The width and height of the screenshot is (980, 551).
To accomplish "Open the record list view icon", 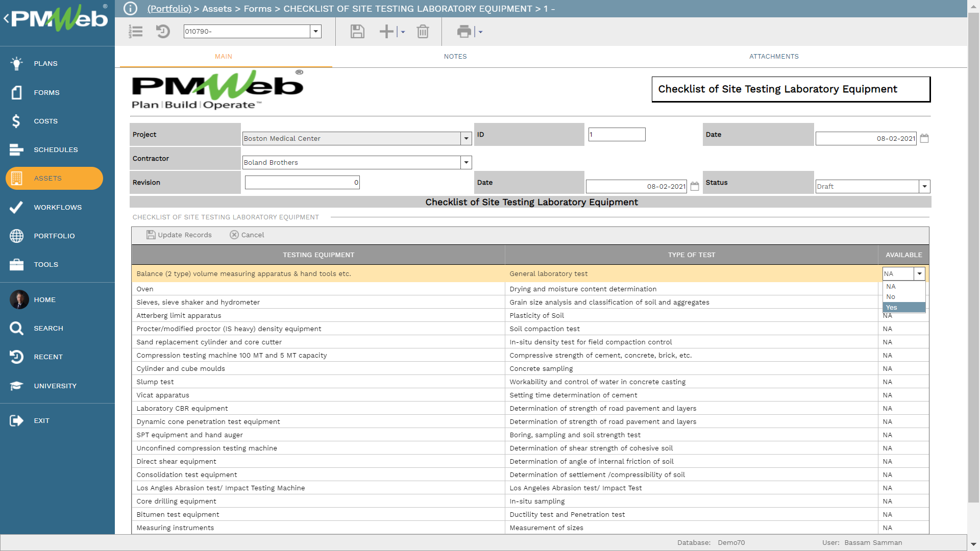I will 136,32.
